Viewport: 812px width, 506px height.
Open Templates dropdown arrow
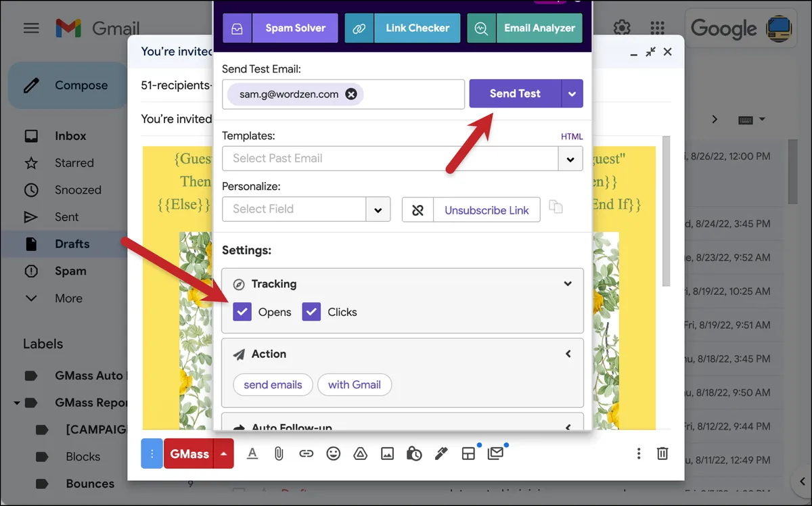[570, 159]
